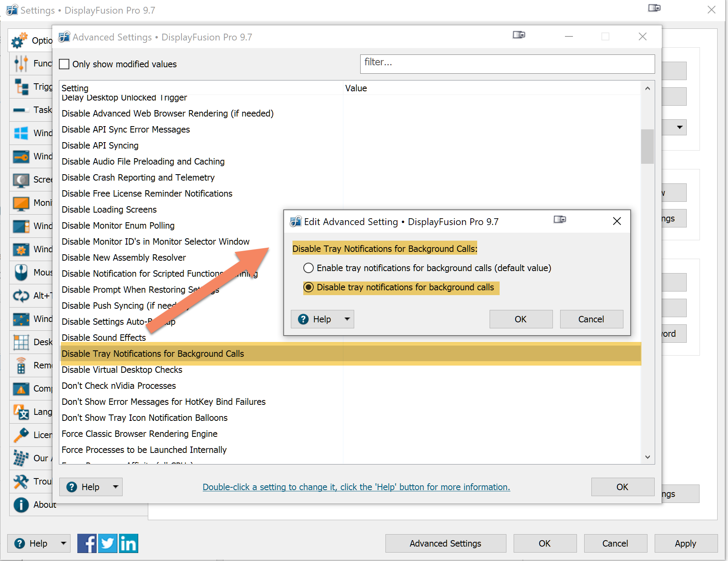
Task: Enable 'Only show modified values' checkbox
Action: (x=64, y=64)
